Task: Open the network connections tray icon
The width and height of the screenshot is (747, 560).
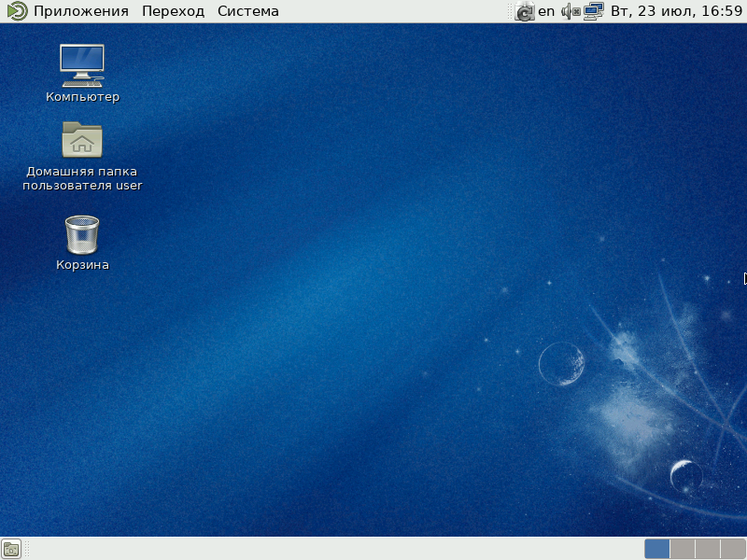Action: point(594,11)
